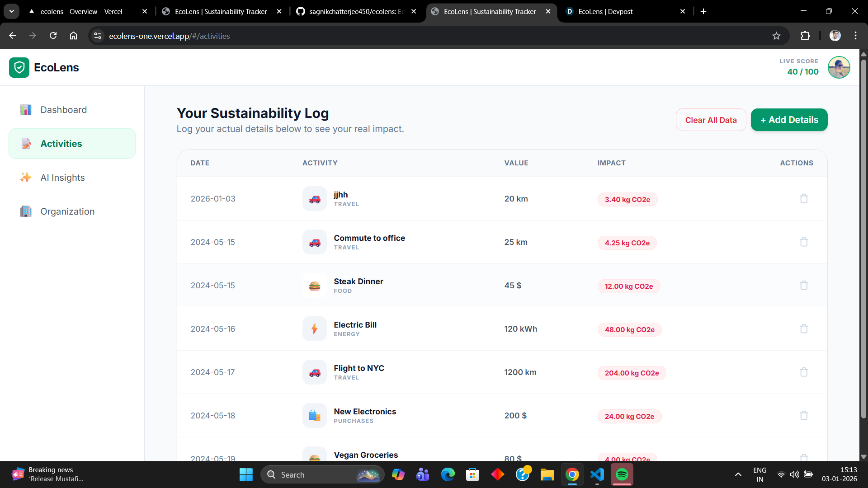Click the Add Details button

coord(789,120)
